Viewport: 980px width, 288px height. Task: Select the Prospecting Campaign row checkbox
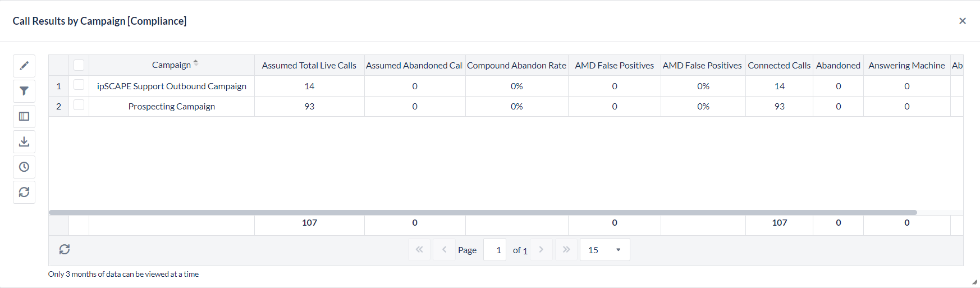click(x=79, y=106)
